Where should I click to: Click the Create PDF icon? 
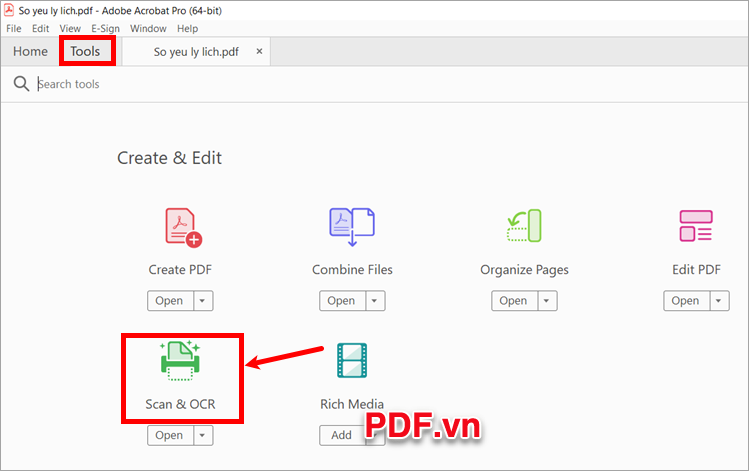(x=181, y=228)
